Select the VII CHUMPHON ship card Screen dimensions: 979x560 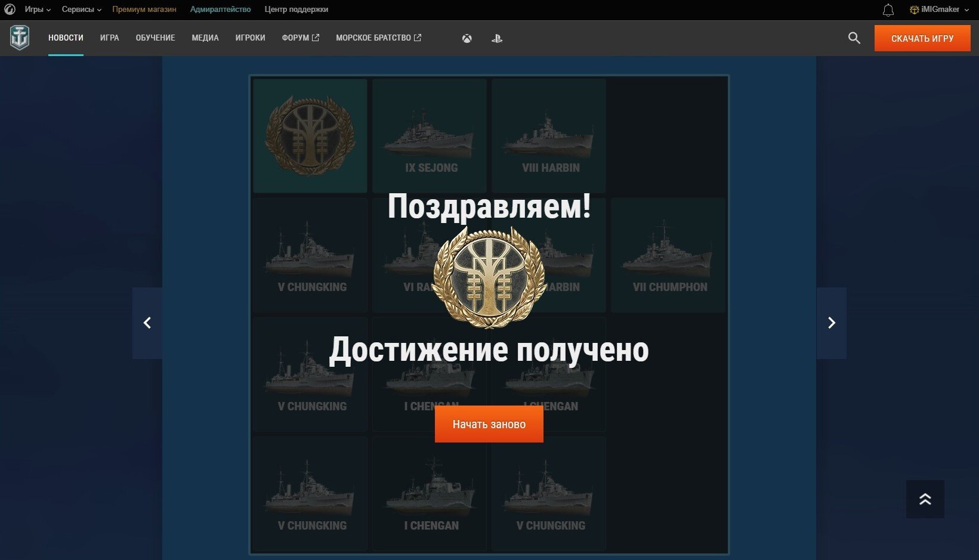668,255
